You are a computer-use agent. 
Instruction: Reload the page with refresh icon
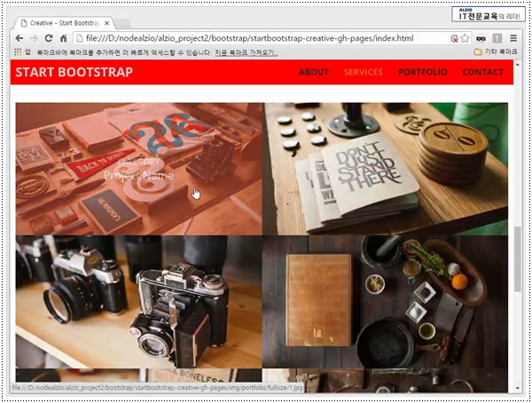click(49, 38)
